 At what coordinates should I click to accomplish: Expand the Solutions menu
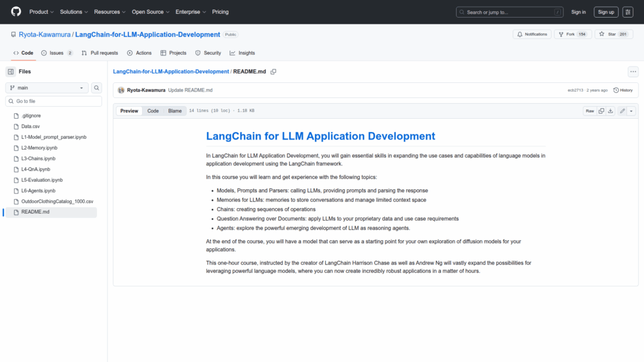pyautogui.click(x=74, y=12)
